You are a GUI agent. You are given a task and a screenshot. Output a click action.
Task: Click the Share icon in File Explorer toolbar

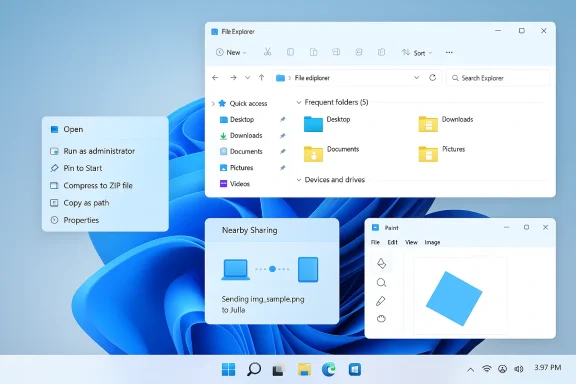[x=359, y=52]
